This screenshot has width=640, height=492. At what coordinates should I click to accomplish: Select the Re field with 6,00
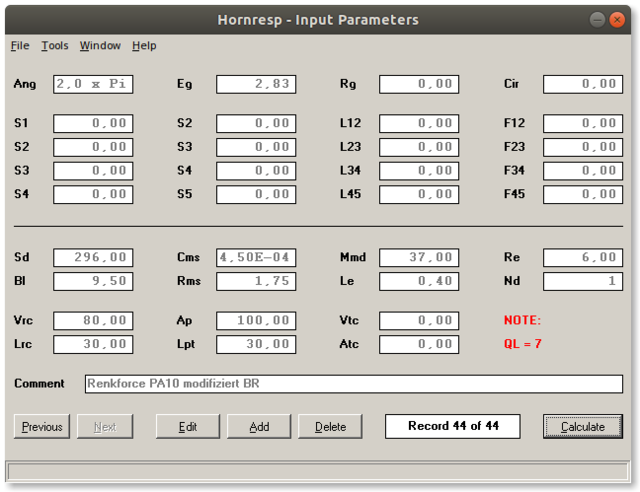coord(583,258)
